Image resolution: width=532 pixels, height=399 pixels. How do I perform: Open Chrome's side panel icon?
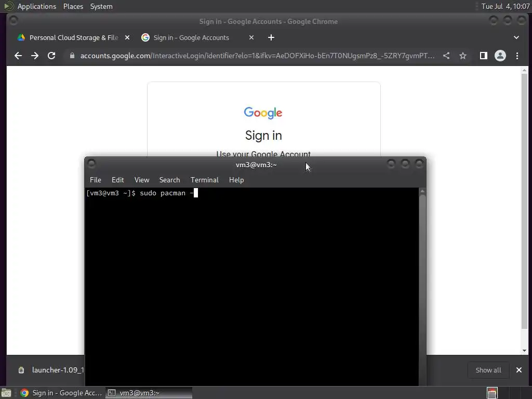pos(484,56)
